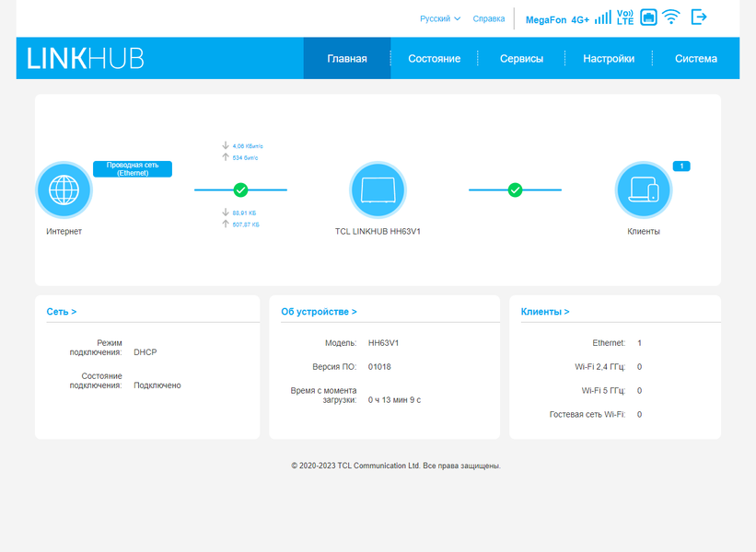Click the Wi-Fi 2,4 ГГц clients row label
Image resolution: width=756 pixels, height=552 pixels.
click(x=599, y=366)
